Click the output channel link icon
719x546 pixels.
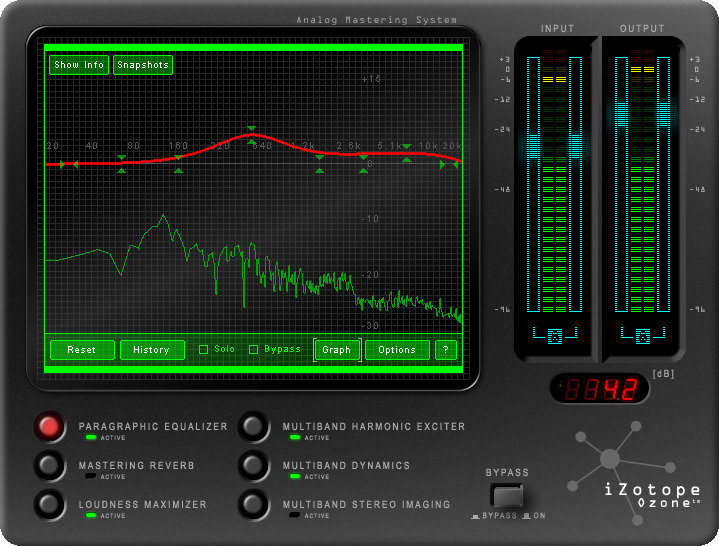643,336
